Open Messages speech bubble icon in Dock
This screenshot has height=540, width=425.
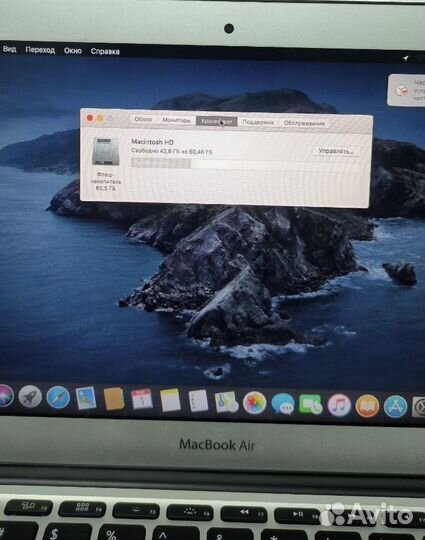click(x=283, y=404)
